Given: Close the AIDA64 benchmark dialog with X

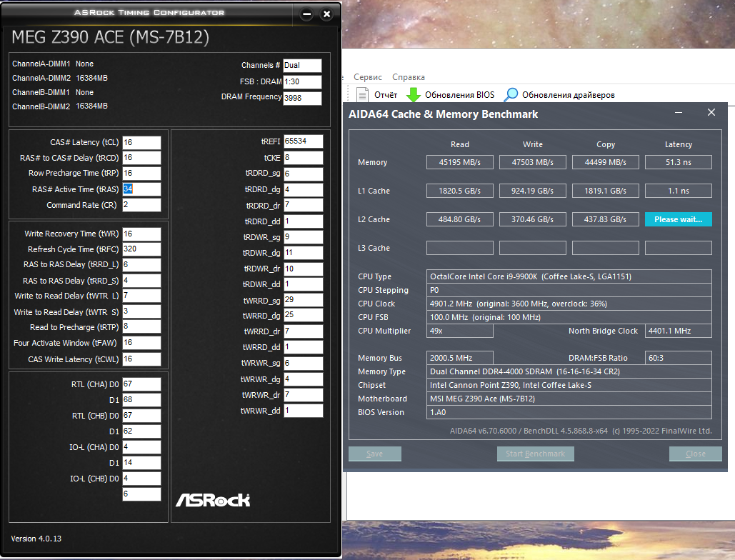Looking at the screenshot, I should (711, 112).
